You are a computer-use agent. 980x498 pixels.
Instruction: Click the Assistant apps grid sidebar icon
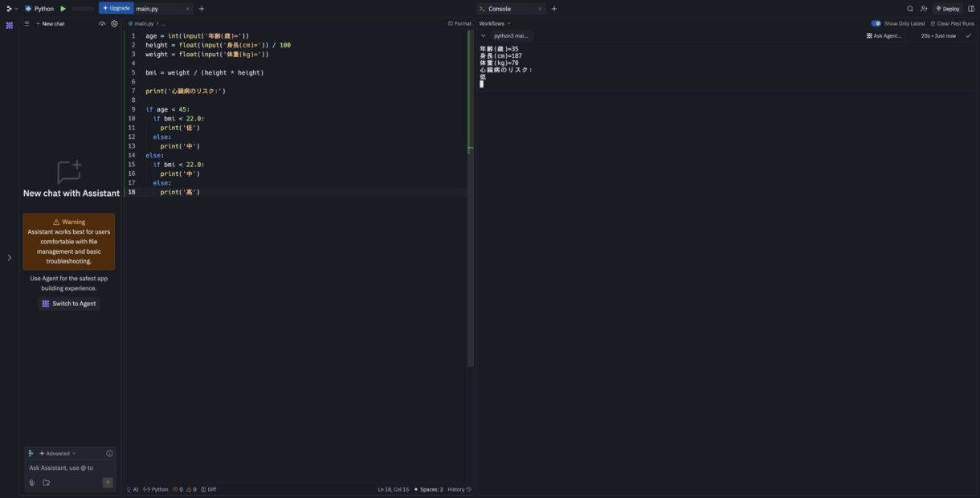click(x=10, y=25)
